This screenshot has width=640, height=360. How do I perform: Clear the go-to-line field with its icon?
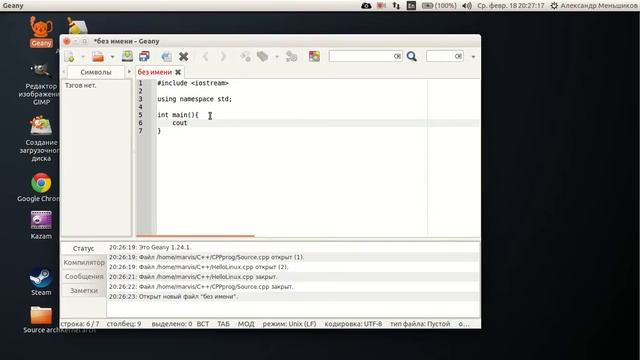point(458,56)
